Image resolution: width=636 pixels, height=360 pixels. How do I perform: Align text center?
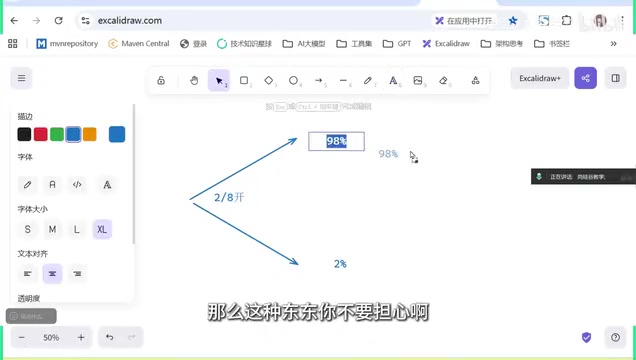pyautogui.click(x=52, y=274)
